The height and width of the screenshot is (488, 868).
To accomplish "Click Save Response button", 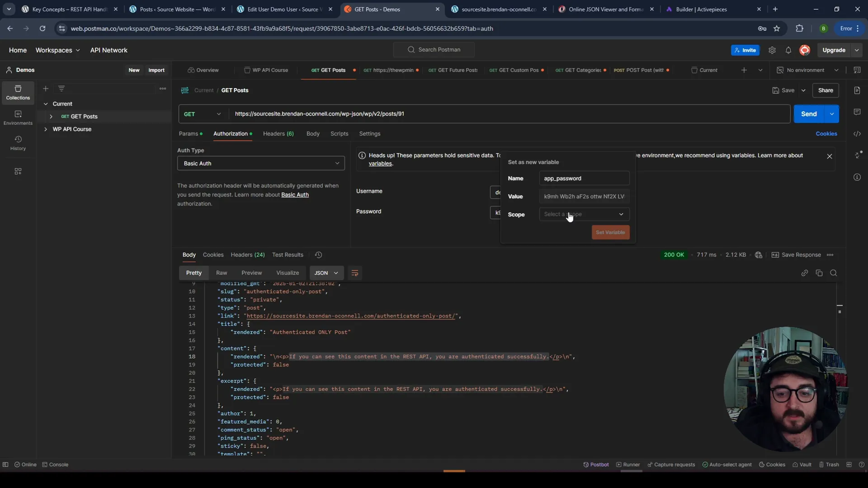I will (x=796, y=255).
